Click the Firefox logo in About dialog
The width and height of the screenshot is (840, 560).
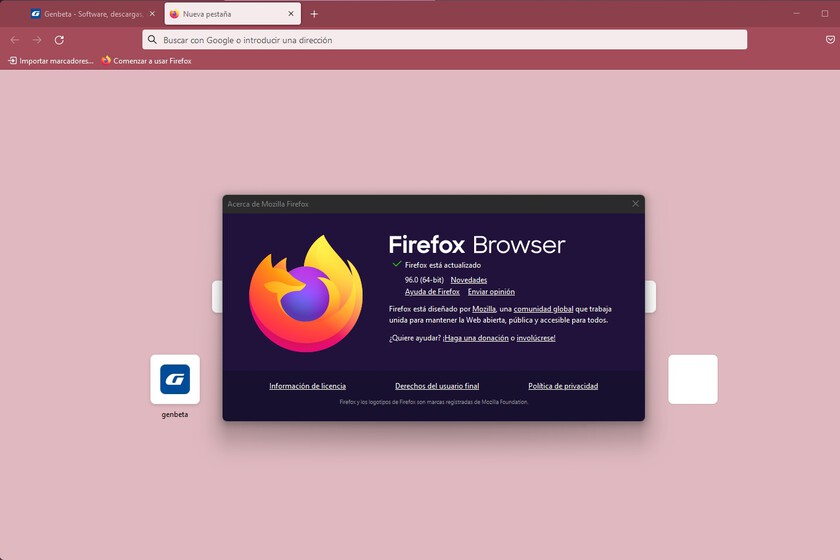[306, 294]
